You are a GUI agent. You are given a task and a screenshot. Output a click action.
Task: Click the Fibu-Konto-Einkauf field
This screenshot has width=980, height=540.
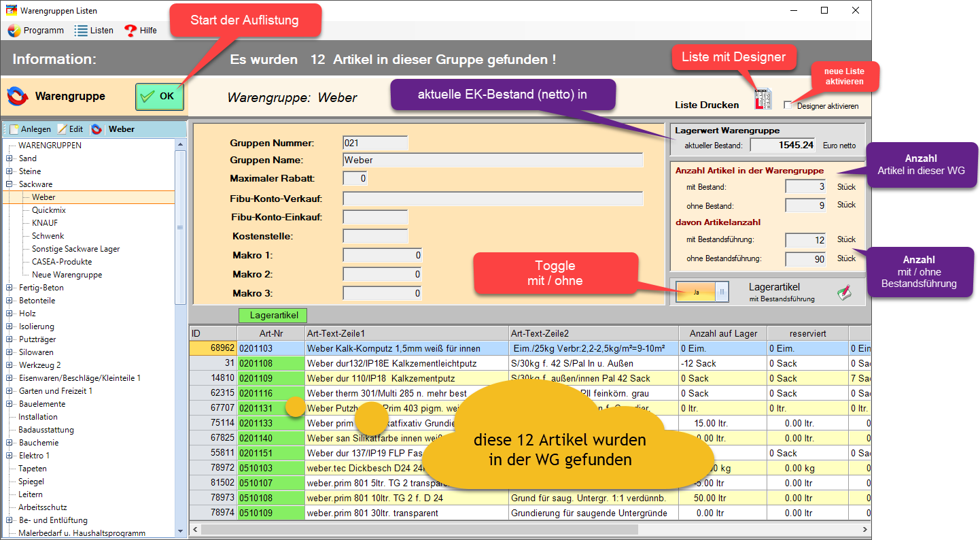point(375,217)
